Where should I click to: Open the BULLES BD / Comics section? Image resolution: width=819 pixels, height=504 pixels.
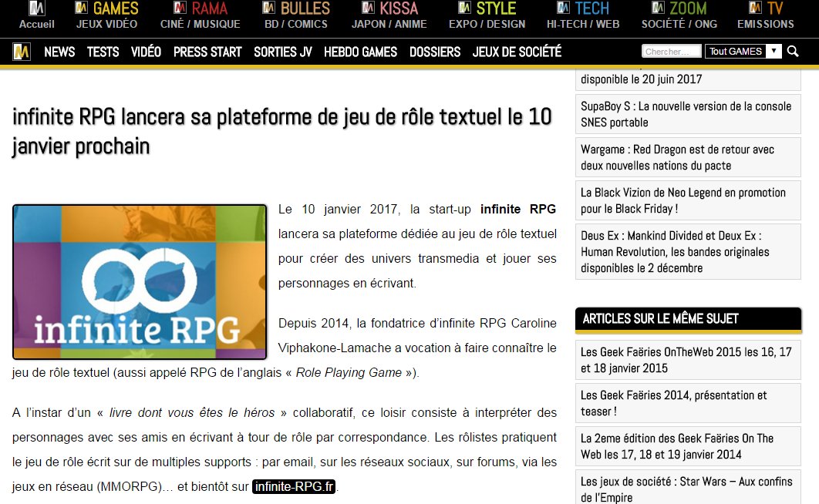coord(295,15)
